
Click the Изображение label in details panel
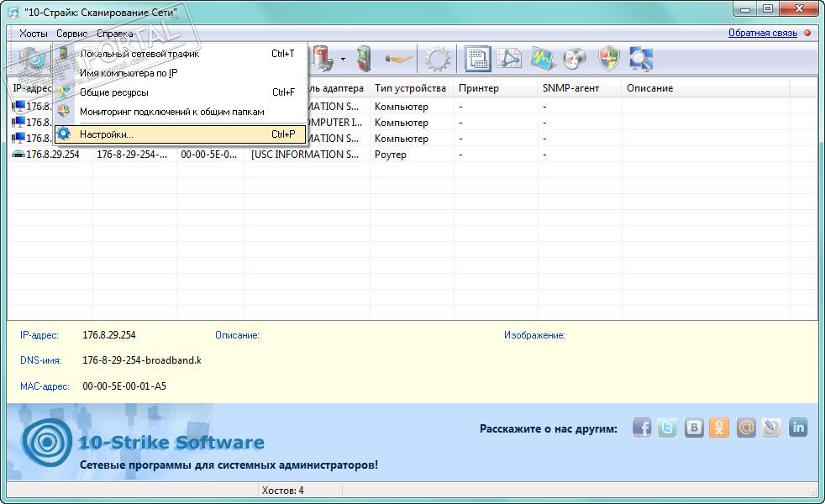534,335
